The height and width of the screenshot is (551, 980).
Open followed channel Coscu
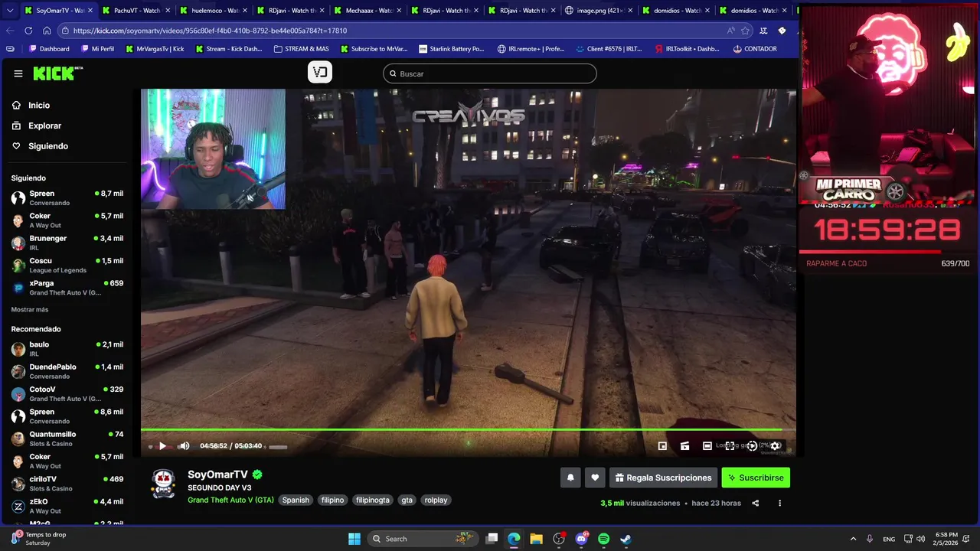pos(67,265)
